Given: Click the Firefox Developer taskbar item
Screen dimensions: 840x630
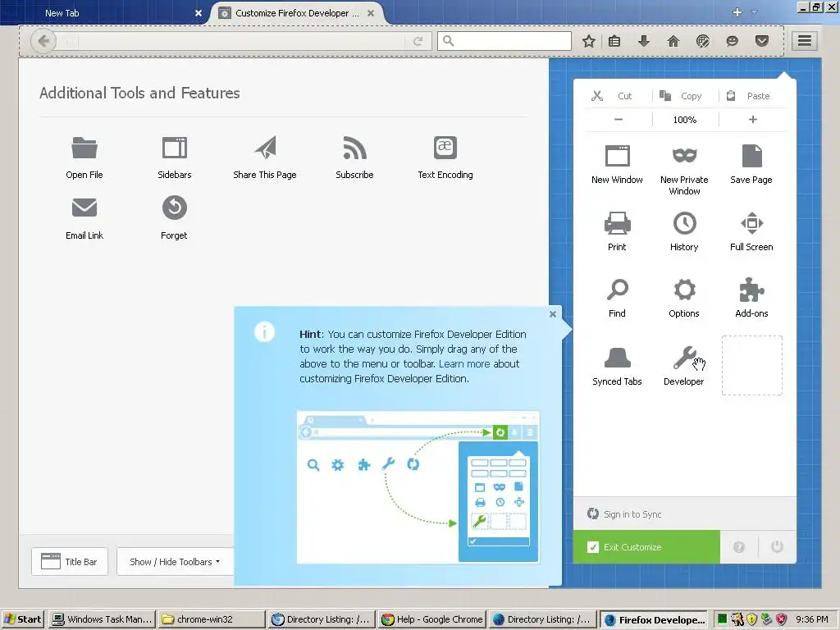Looking at the screenshot, I should 654,619.
